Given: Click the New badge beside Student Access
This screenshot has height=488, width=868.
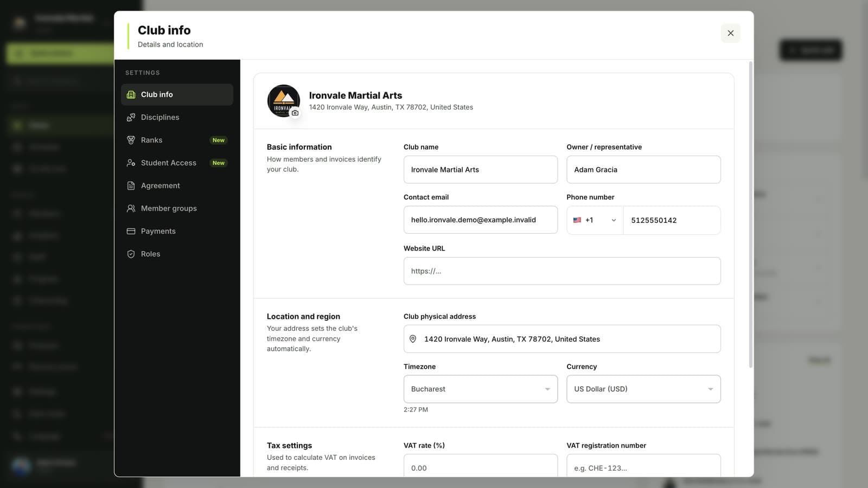Looking at the screenshot, I should [x=219, y=163].
